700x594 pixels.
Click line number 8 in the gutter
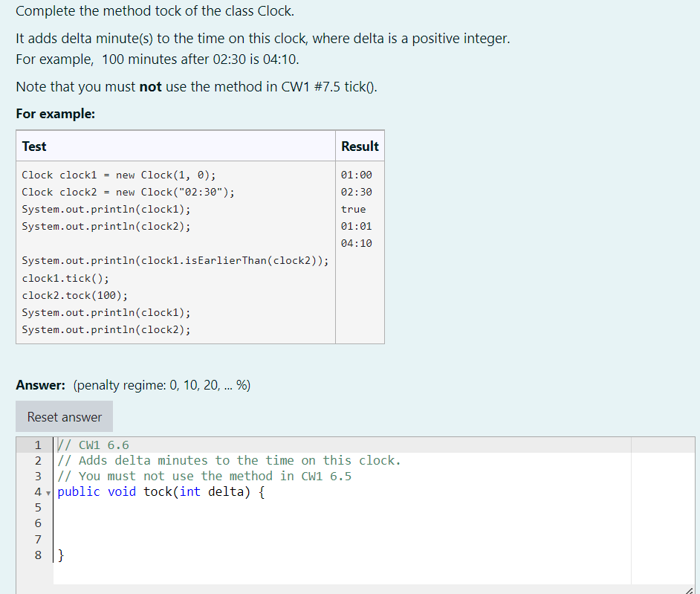(38, 555)
